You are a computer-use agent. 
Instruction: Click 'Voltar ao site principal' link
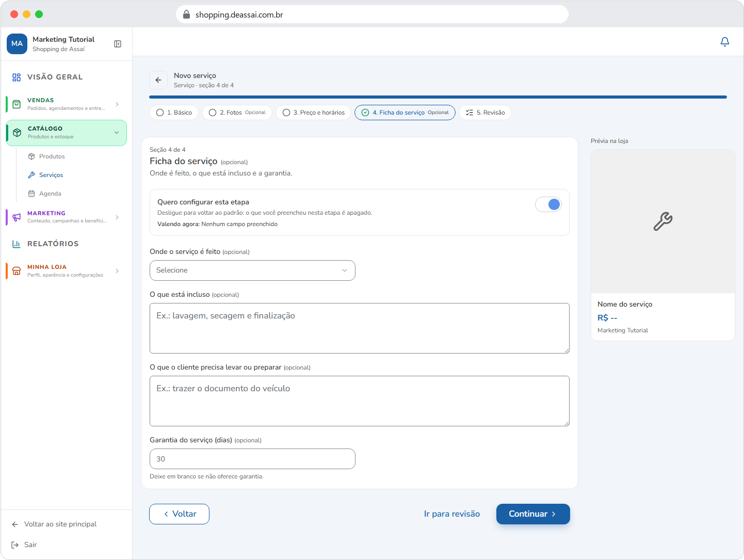tap(60, 524)
